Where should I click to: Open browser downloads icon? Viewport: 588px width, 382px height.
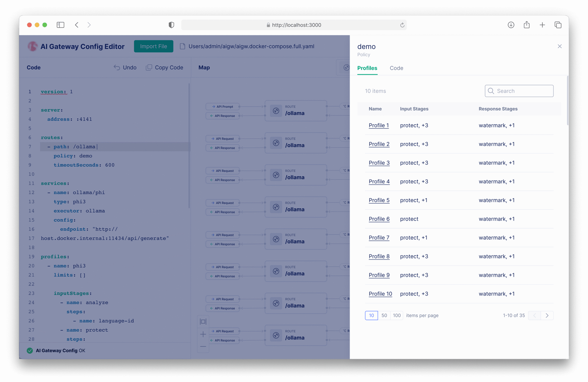coord(511,25)
